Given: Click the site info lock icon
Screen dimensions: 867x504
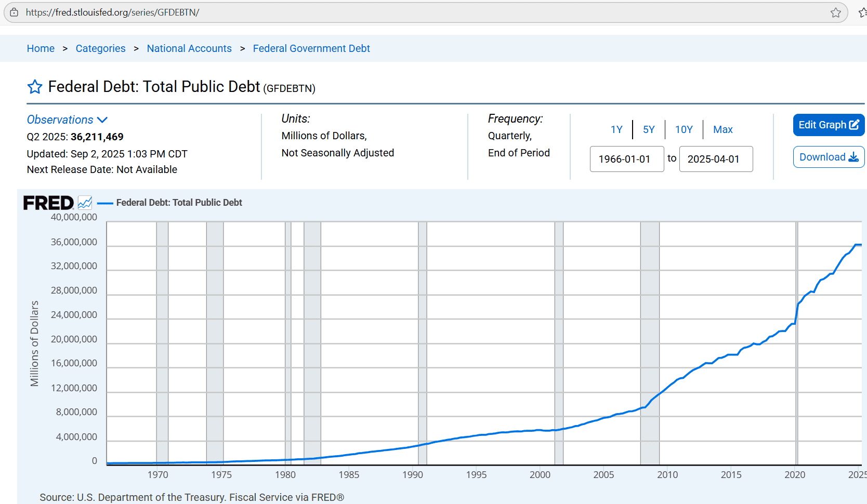Looking at the screenshot, I should (x=14, y=12).
